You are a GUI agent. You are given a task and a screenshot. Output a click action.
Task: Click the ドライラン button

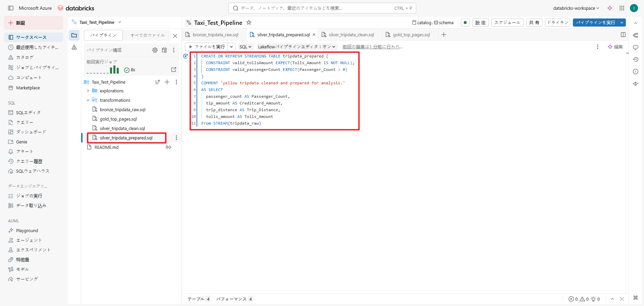point(557,23)
